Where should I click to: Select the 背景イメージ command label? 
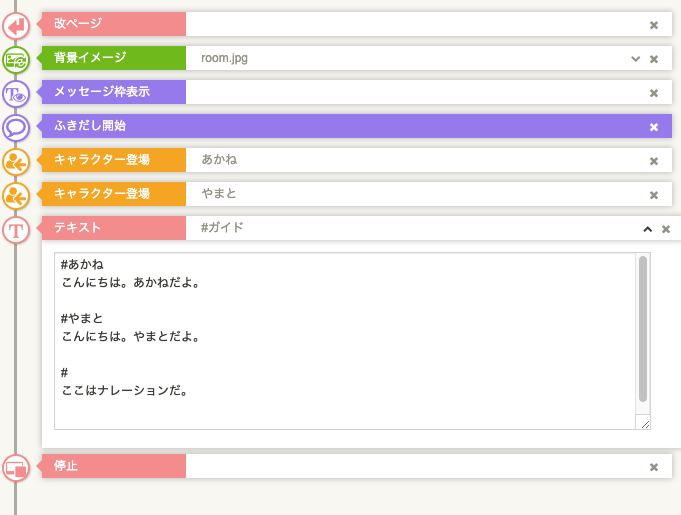click(x=113, y=59)
